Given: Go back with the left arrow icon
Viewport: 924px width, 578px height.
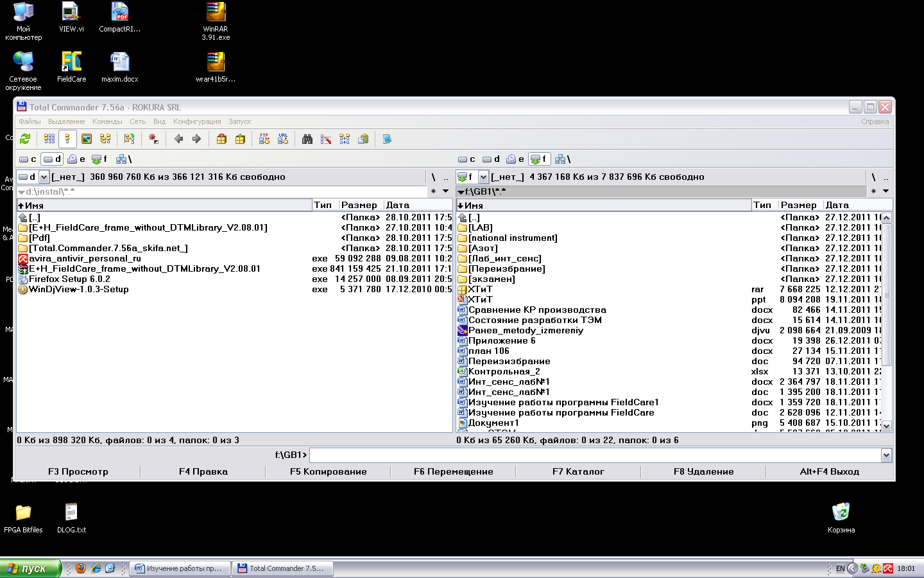Looking at the screenshot, I should pyautogui.click(x=178, y=139).
